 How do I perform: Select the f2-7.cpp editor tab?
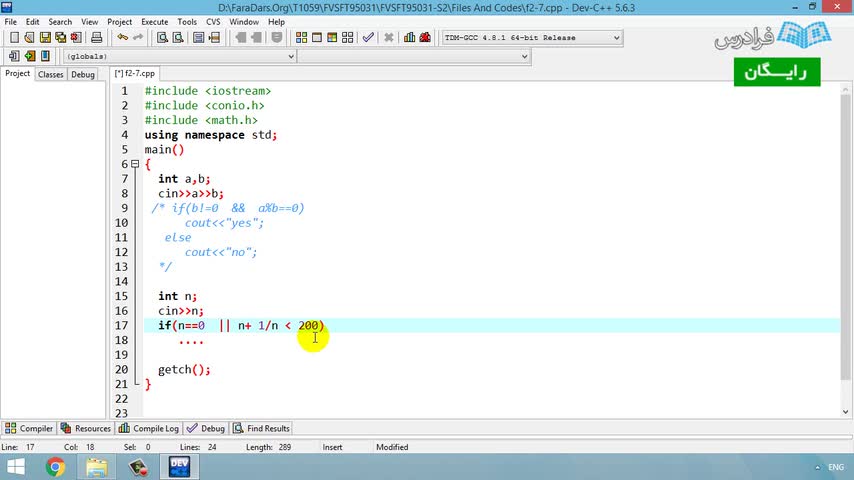[135, 74]
